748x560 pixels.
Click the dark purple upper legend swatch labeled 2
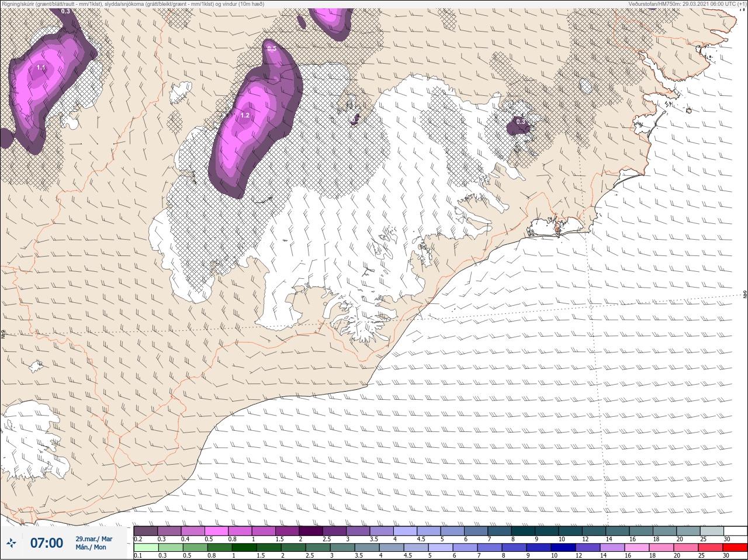point(311,531)
